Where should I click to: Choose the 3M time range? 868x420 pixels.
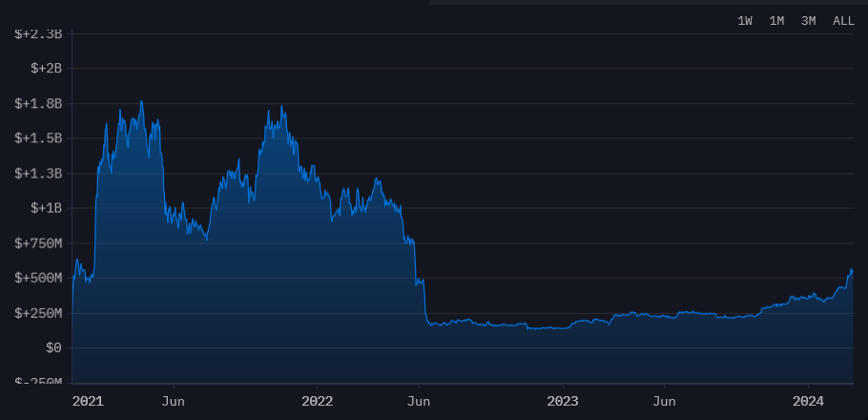coord(808,21)
